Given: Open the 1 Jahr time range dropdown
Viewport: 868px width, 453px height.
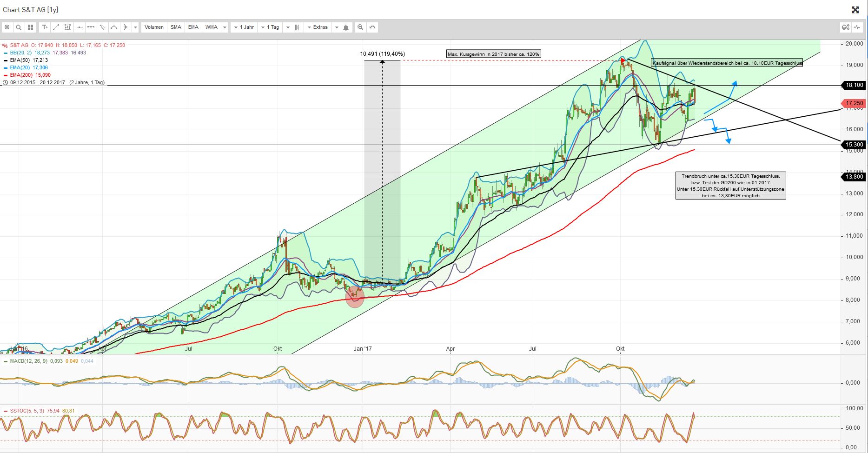Looking at the screenshot, I should click(245, 27).
